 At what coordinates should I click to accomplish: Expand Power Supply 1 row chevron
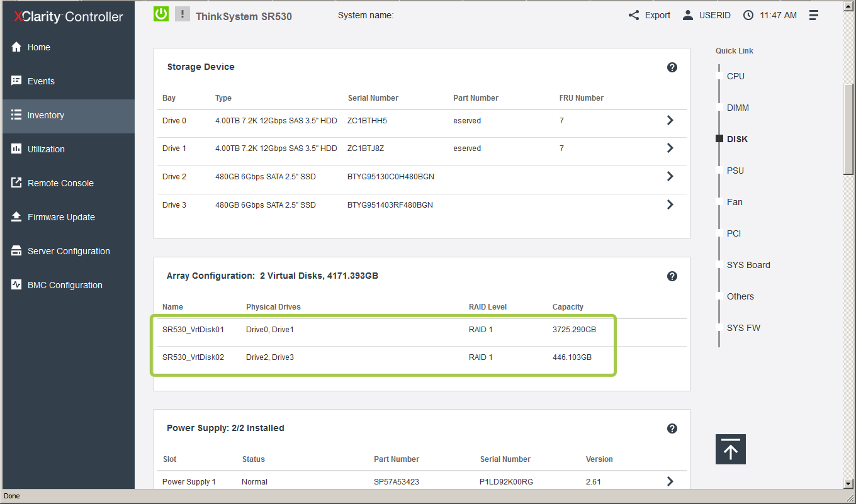pos(670,481)
